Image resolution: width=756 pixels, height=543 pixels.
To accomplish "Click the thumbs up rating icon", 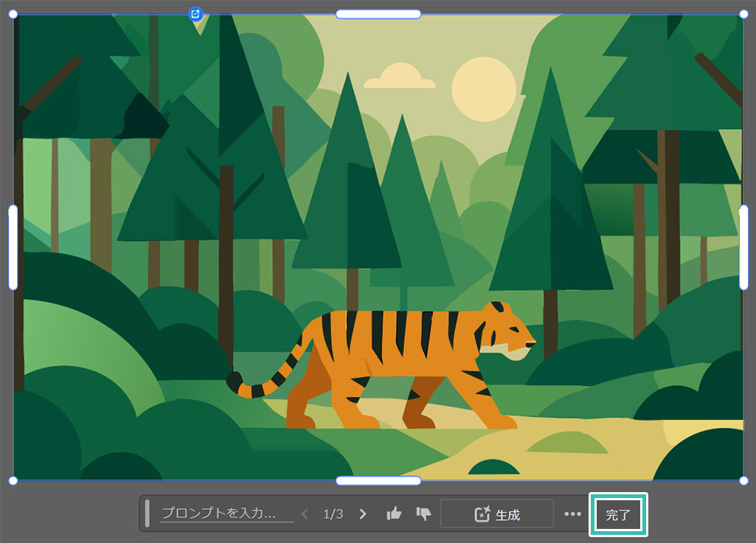I will pyautogui.click(x=395, y=513).
